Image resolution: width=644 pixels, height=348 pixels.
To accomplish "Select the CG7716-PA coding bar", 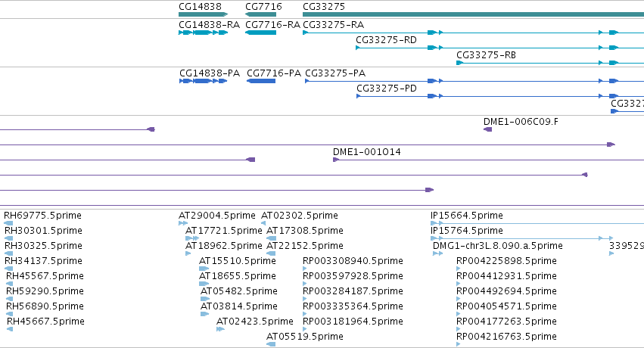I will [x=261, y=81].
